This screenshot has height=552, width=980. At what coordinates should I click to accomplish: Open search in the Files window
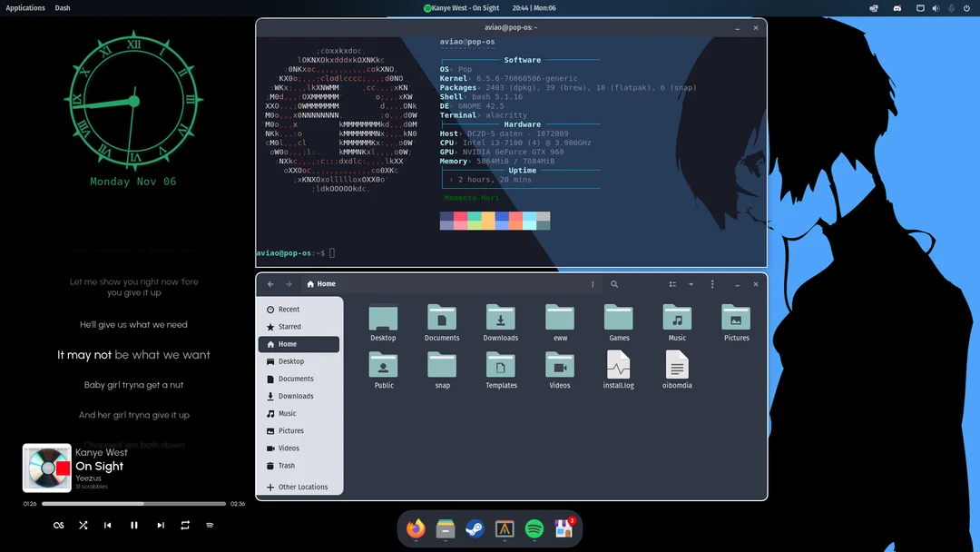[x=614, y=284]
